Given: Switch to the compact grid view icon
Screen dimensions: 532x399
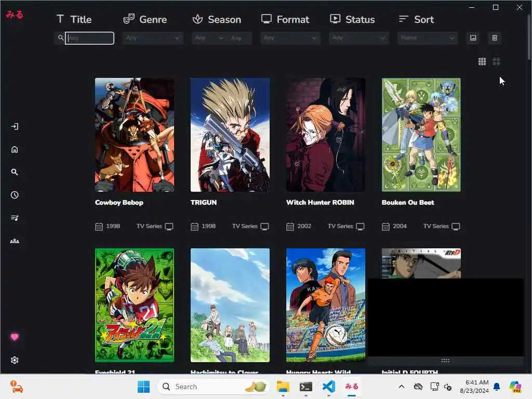Looking at the screenshot, I should pos(482,61).
